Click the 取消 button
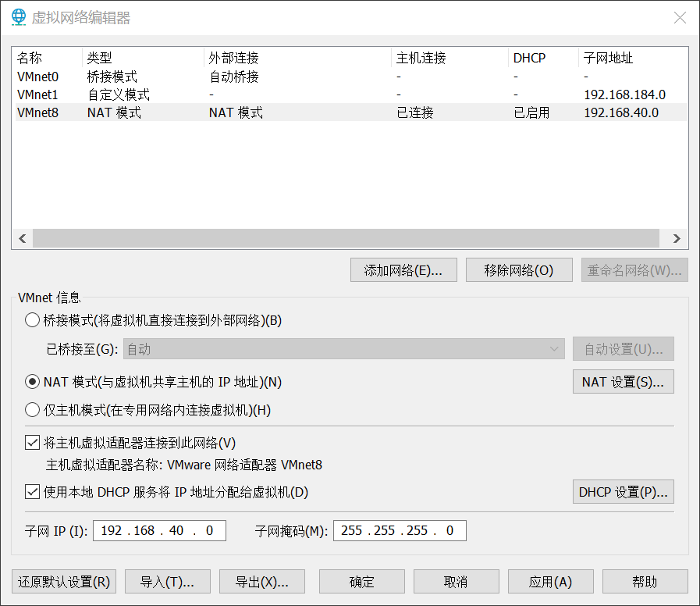The image size is (700, 606). pos(457,582)
